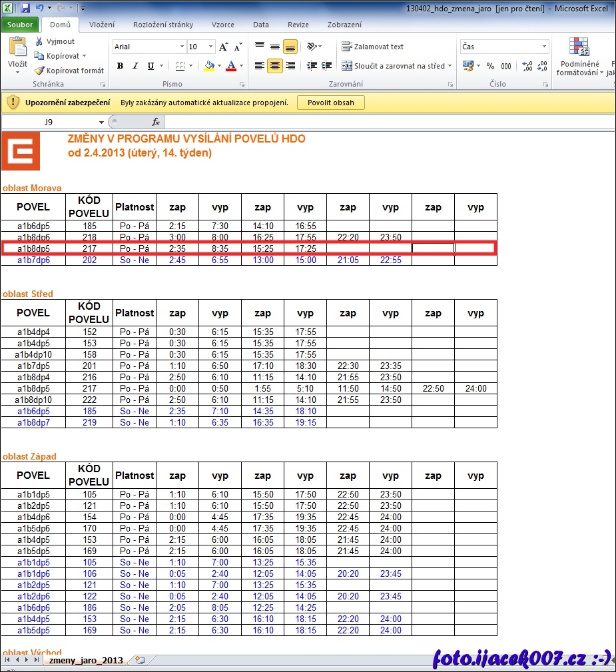Image resolution: width=616 pixels, height=672 pixels.
Task: Toggle Wrap Text (Zalamovat text)
Action: 372,47
